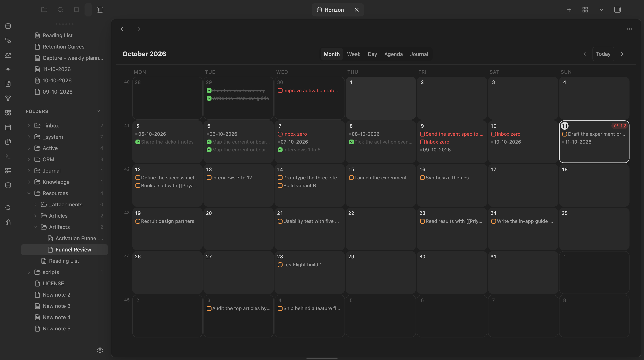Check off 'Launch the experiment' task
Image resolution: width=644 pixels, height=360 pixels.
[x=351, y=178]
